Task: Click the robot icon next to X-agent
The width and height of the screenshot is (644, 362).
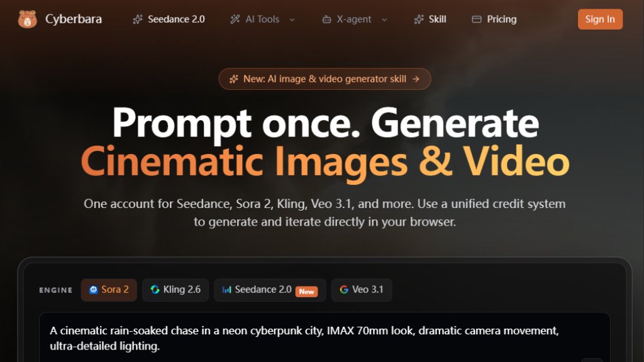Action: click(x=326, y=19)
